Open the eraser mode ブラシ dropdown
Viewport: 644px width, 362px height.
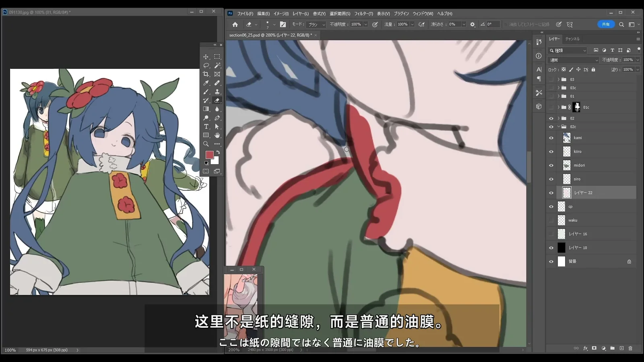pyautogui.click(x=316, y=25)
